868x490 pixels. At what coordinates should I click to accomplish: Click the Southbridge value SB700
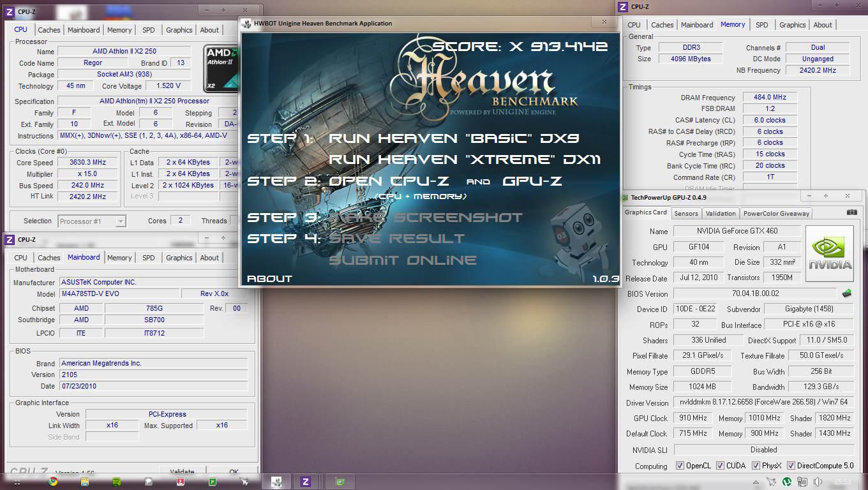coord(154,320)
